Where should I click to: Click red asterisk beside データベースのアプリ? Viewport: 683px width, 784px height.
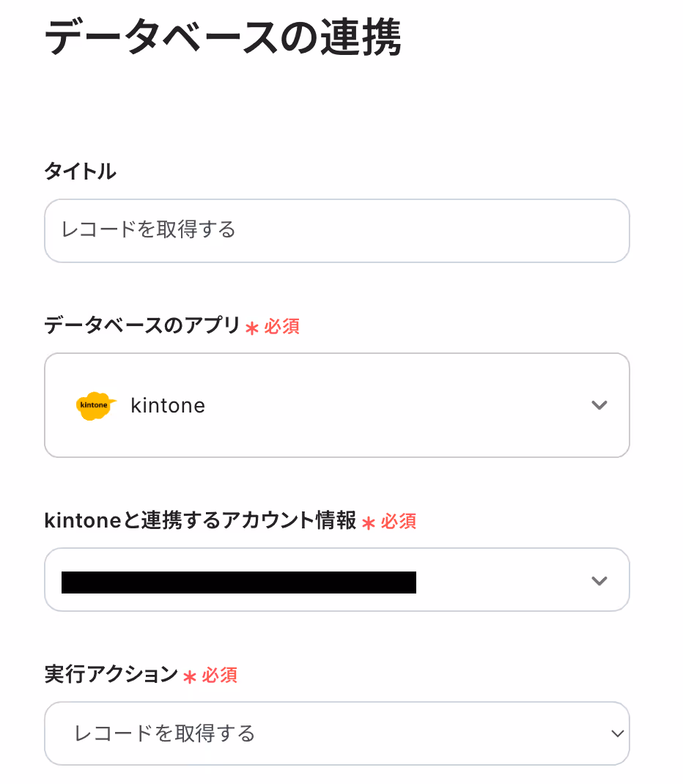pyautogui.click(x=252, y=328)
